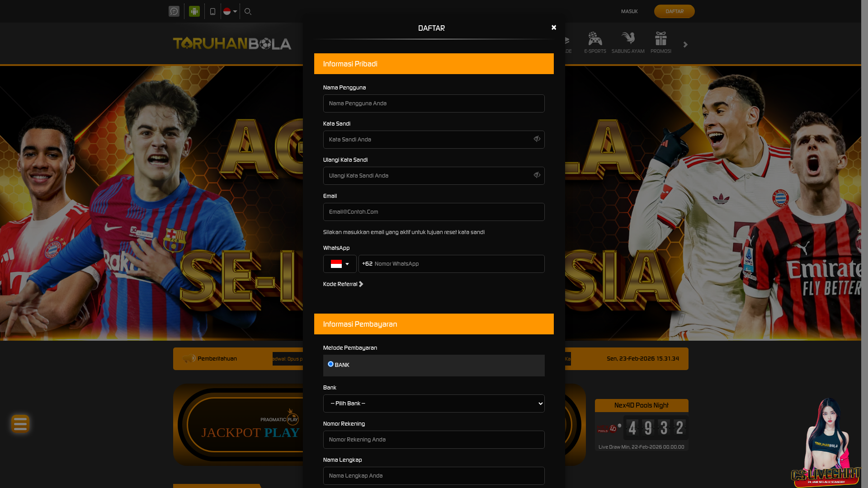
Task: Focus the Ulangi Kata Sandi field
Action: [434, 176]
